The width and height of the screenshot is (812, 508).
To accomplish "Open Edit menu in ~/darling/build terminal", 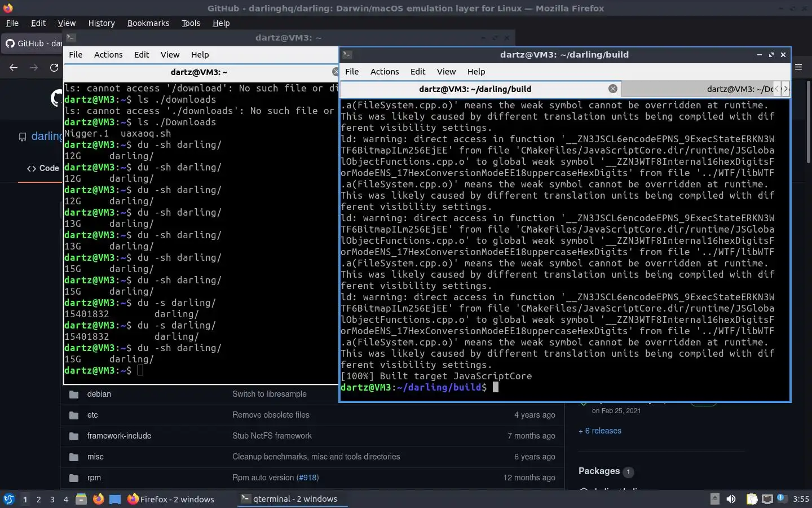I will pyautogui.click(x=418, y=72).
